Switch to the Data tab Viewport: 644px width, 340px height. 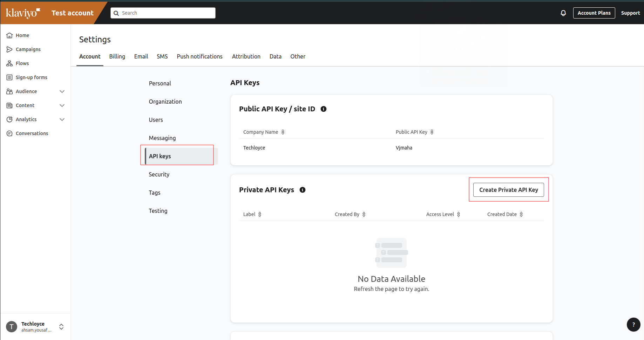point(276,56)
